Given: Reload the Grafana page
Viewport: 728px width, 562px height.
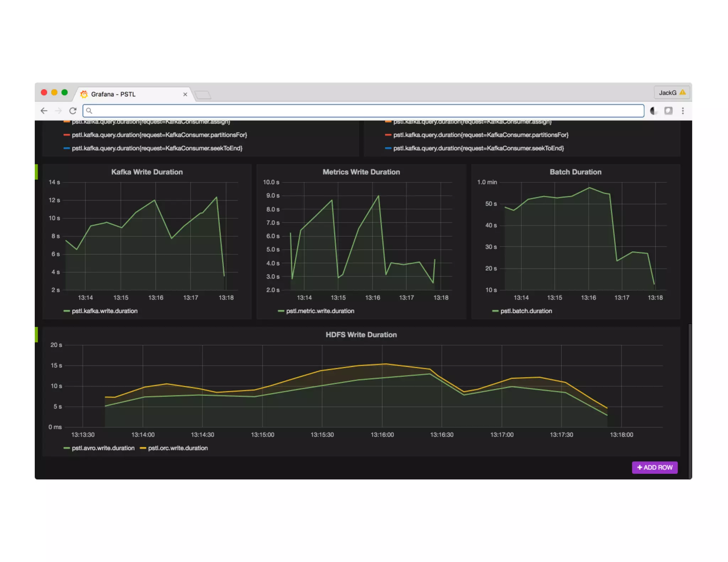Looking at the screenshot, I should click(x=73, y=111).
